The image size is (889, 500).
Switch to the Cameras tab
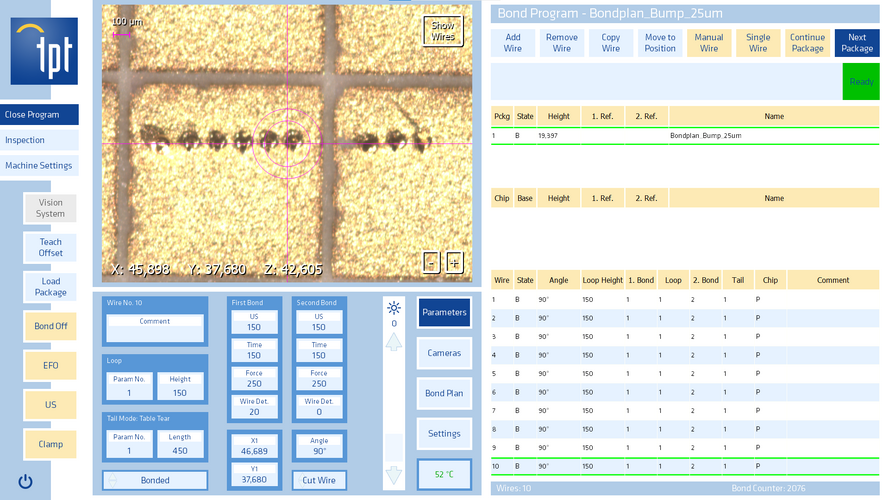pos(444,353)
